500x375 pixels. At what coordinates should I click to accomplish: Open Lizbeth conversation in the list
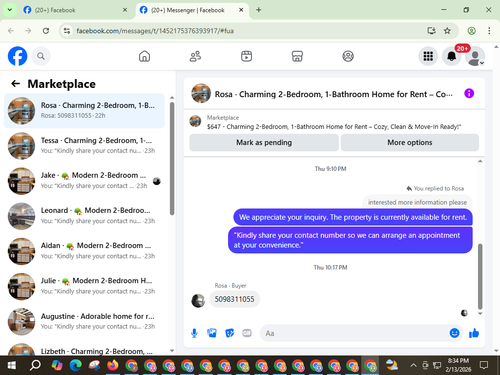click(84, 349)
